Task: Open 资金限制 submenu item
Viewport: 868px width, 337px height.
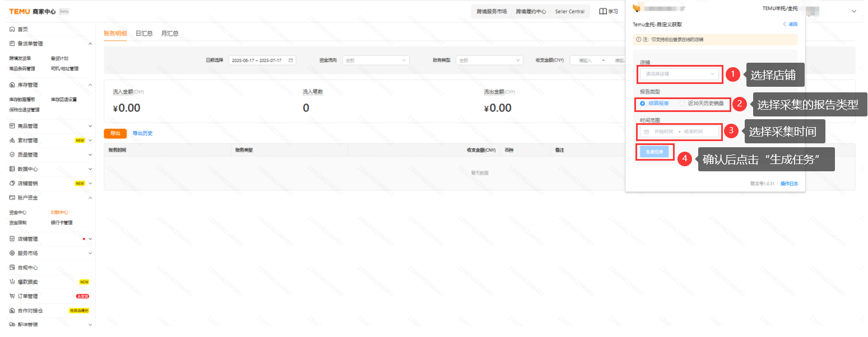Action: coord(18,223)
